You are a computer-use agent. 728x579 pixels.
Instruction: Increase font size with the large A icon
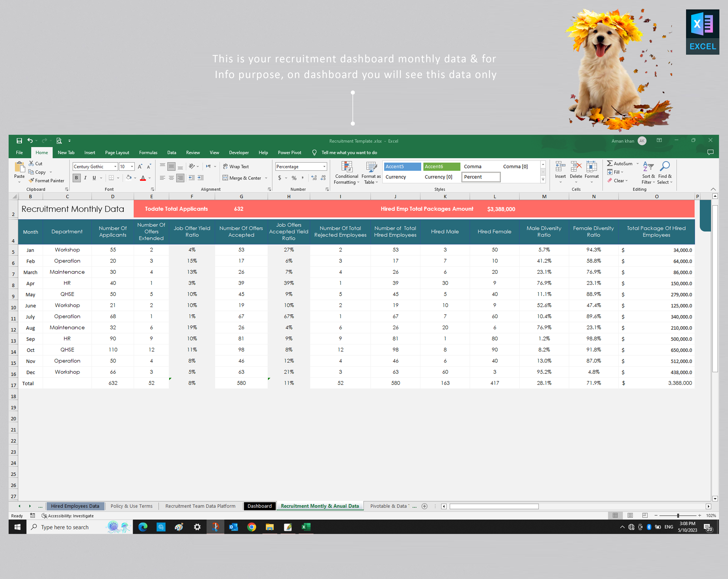pyautogui.click(x=140, y=166)
